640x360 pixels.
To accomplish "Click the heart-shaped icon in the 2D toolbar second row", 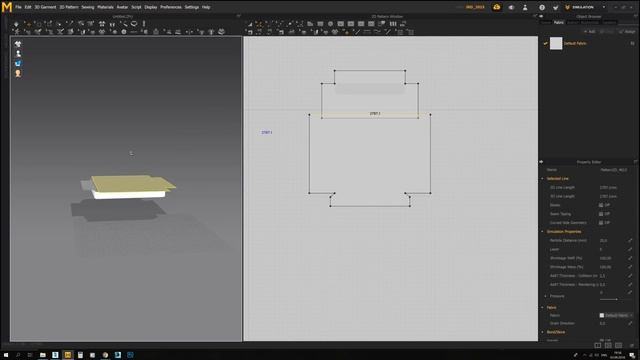I will coord(335,31).
